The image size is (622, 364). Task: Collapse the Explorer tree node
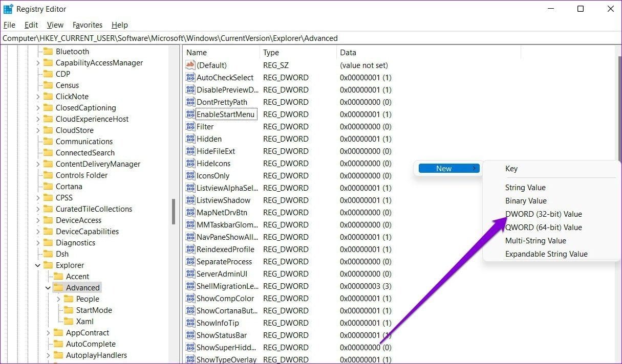click(x=38, y=265)
